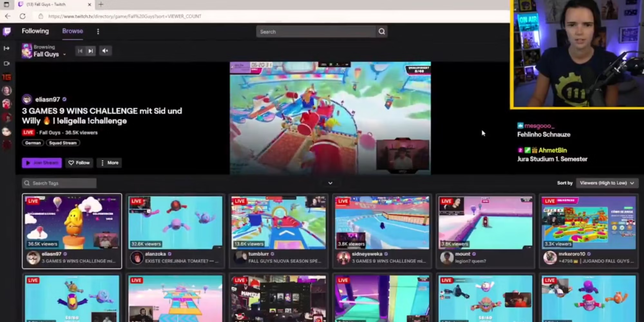This screenshot has height=322, width=644.
Task: Mute the featured stream audio
Action: pyautogui.click(x=105, y=51)
